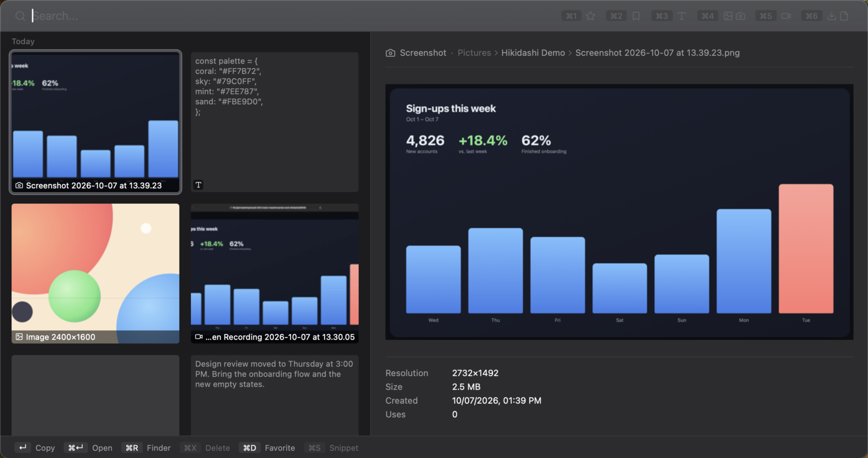Focus the Search field

pyautogui.click(x=293, y=16)
